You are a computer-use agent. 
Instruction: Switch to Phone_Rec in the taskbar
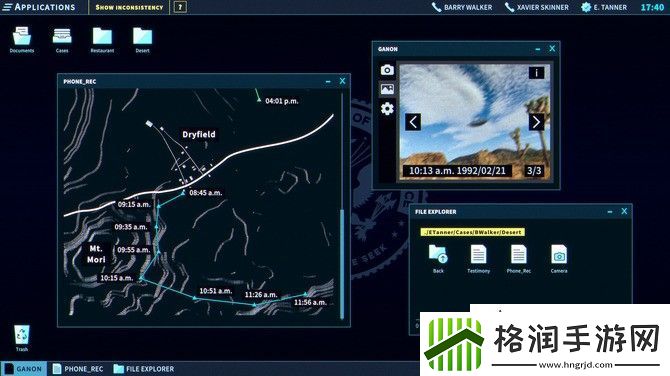pos(78,369)
